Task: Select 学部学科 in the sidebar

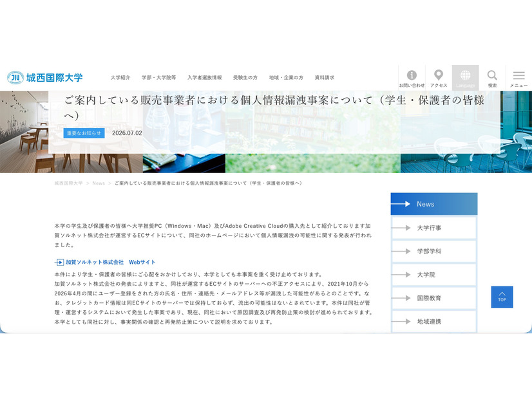Action: [x=434, y=251]
